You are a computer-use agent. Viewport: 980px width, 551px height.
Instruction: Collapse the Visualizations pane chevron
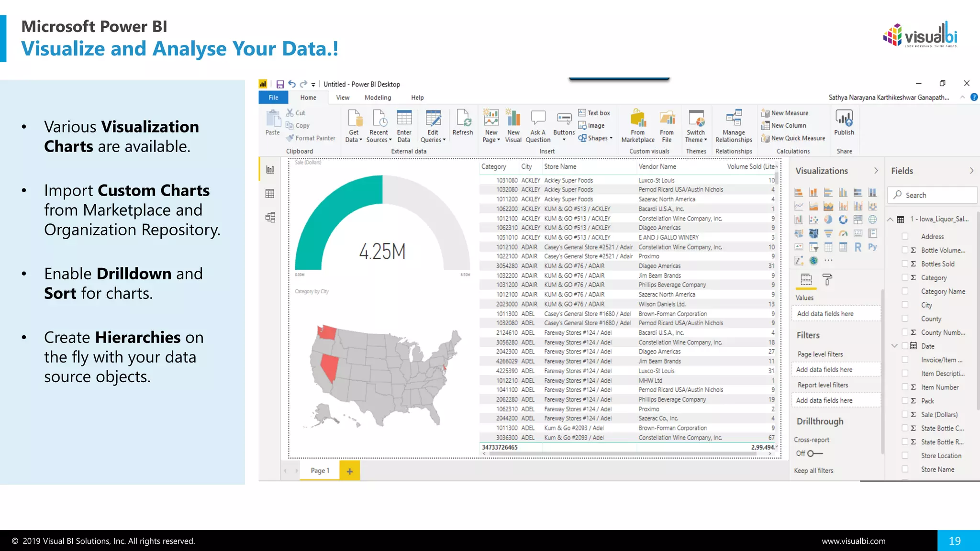click(876, 171)
